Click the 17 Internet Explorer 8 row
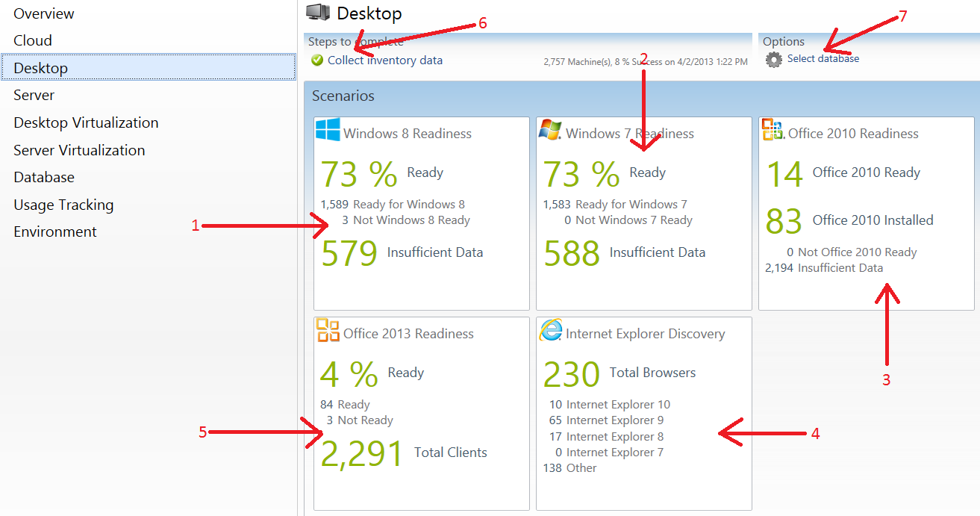This screenshot has height=516, width=980. 606,437
